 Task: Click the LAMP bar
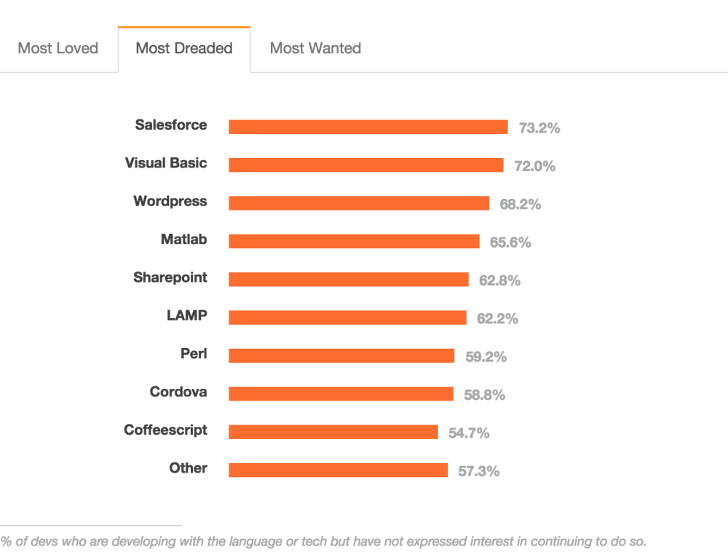(x=347, y=318)
